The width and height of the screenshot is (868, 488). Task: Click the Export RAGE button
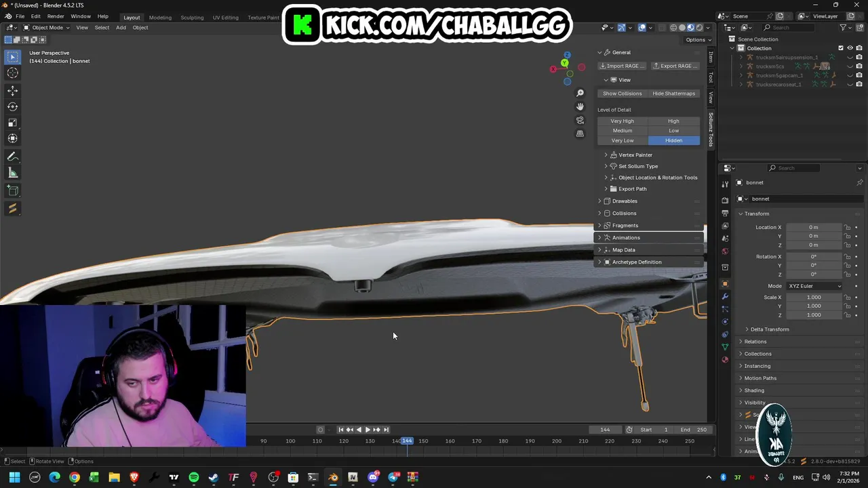click(x=675, y=66)
